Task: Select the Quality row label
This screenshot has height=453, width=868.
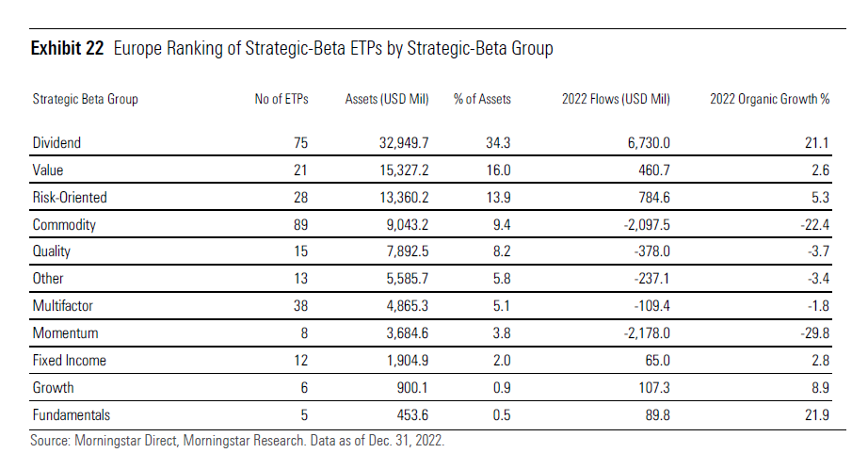Action: click(x=52, y=252)
